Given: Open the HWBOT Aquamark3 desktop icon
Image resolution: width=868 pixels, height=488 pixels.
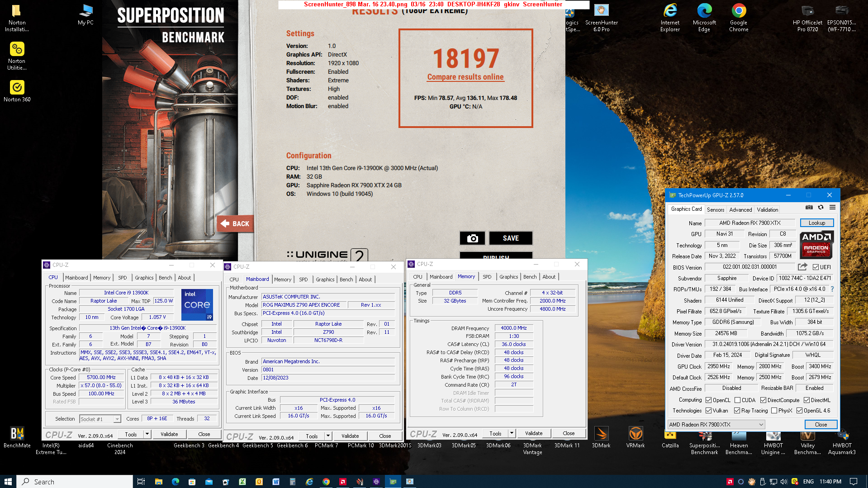Looking at the screenshot, I should click(842, 442).
